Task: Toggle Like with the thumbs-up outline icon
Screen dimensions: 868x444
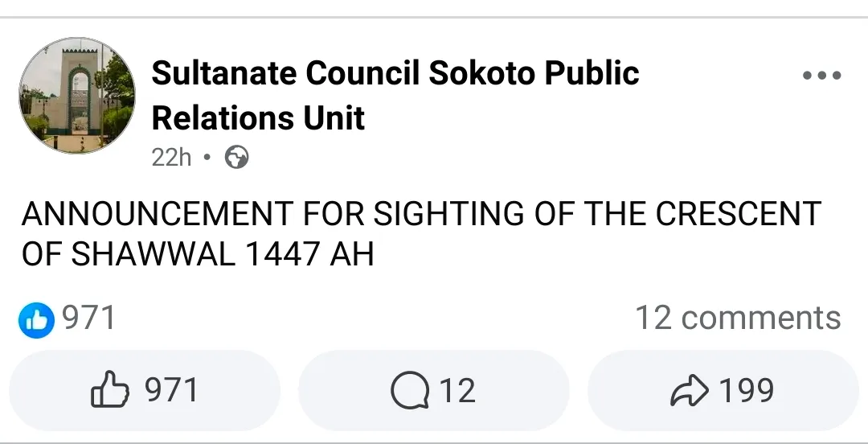Action: [x=109, y=392]
